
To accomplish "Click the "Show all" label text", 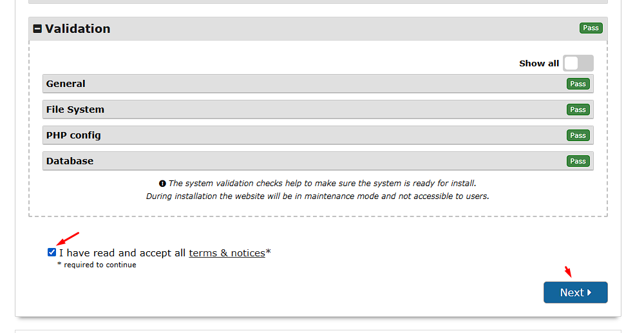I will click(x=539, y=63).
